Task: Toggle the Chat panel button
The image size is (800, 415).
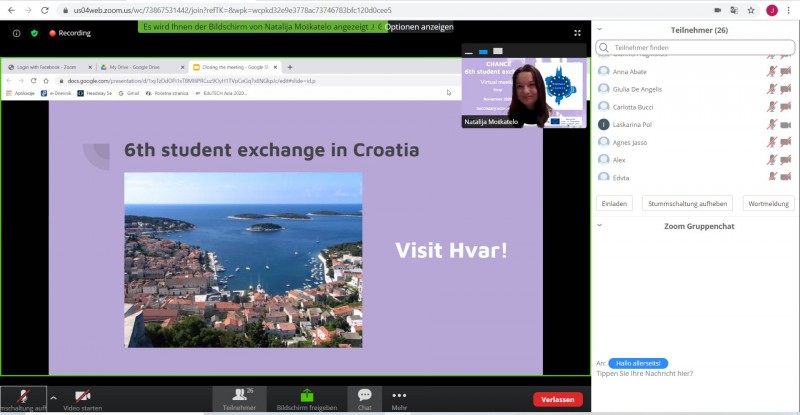Action: [364, 399]
